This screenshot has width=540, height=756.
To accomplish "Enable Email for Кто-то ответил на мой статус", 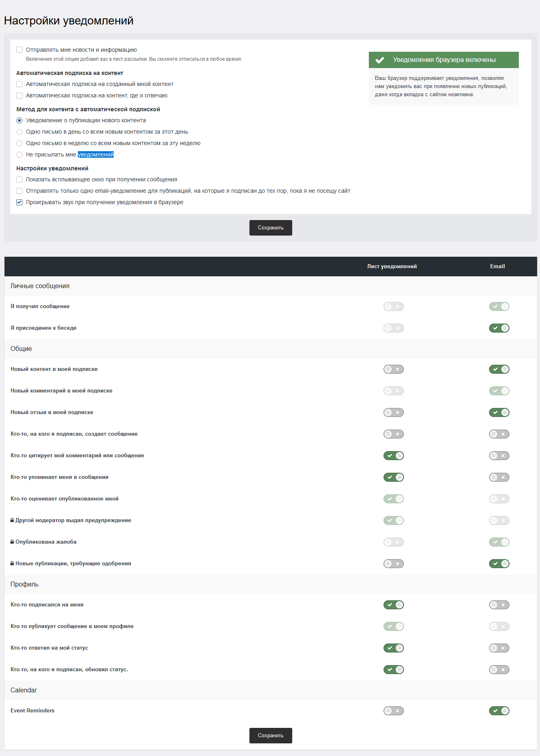I will coord(499,648).
